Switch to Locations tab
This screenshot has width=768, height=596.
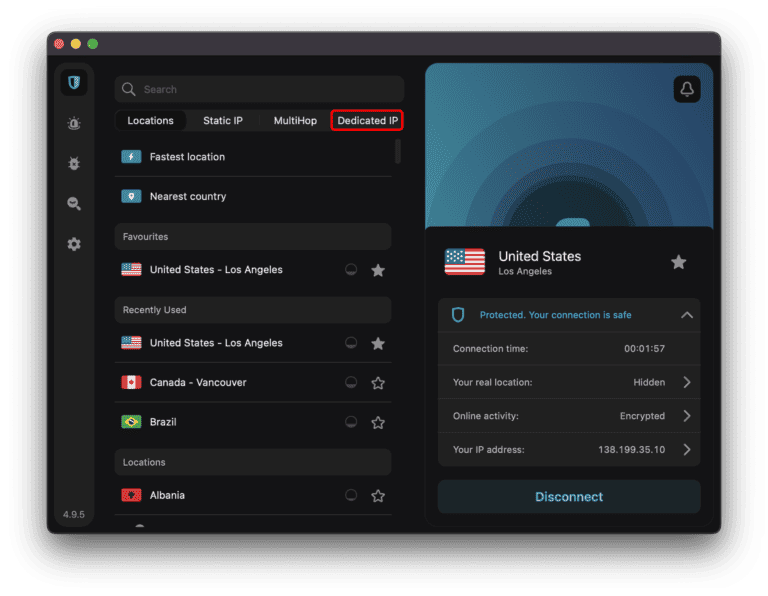pos(150,120)
